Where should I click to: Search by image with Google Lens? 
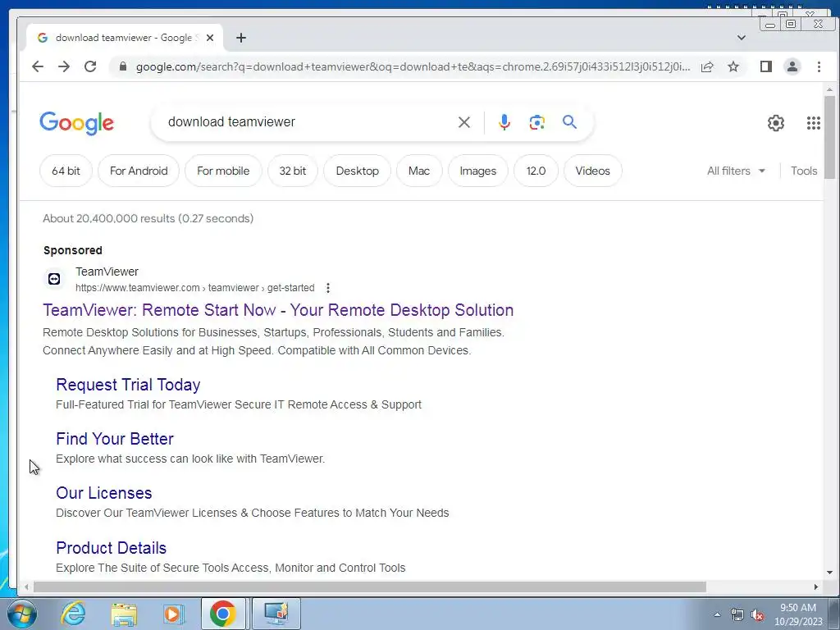click(536, 122)
